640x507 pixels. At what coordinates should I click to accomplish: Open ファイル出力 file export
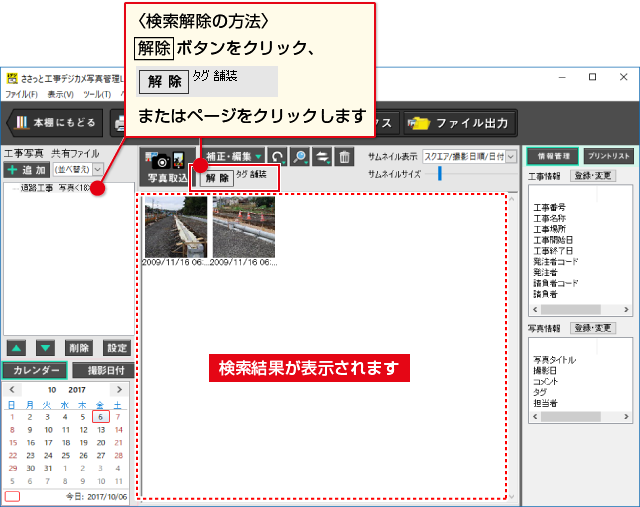(x=460, y=123)
